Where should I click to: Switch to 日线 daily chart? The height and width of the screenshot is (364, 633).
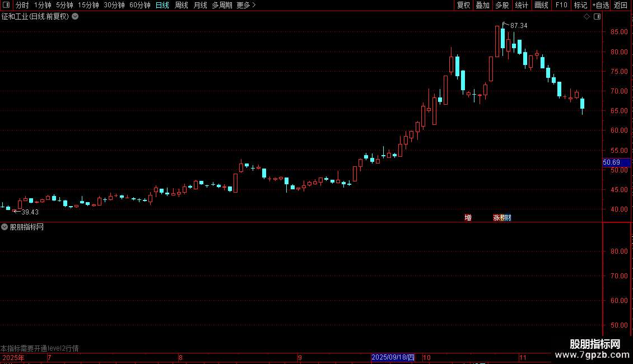(x=162, y=5)
